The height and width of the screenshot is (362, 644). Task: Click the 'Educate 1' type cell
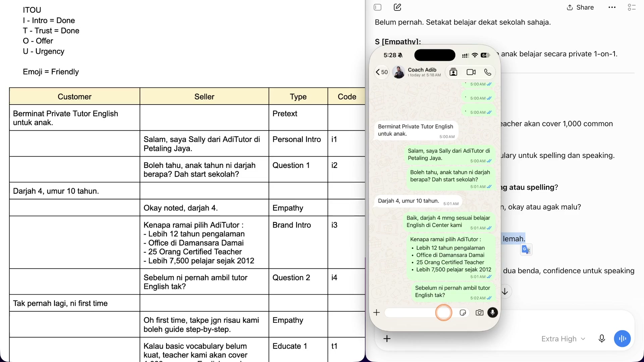coord(298,350)
